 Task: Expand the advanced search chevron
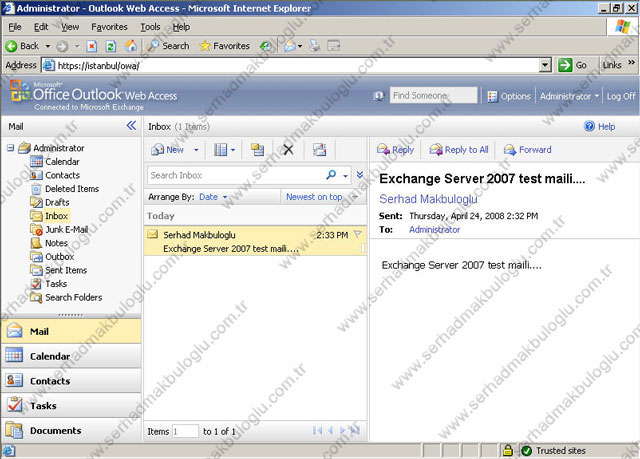360,175
